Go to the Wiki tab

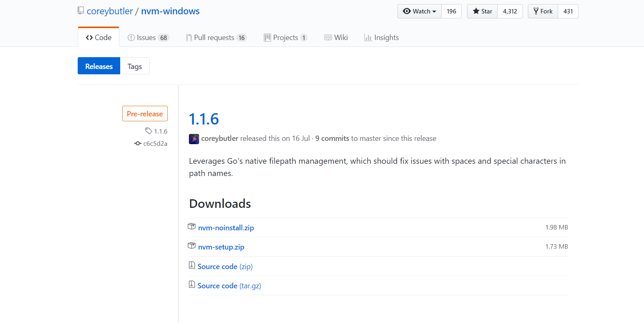click(x=336, y=38)
